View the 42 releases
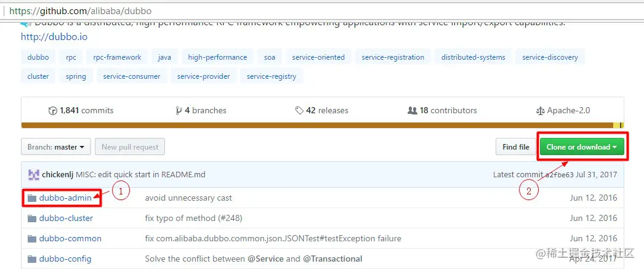Viewport: 644px width, 269px height. 327,110
